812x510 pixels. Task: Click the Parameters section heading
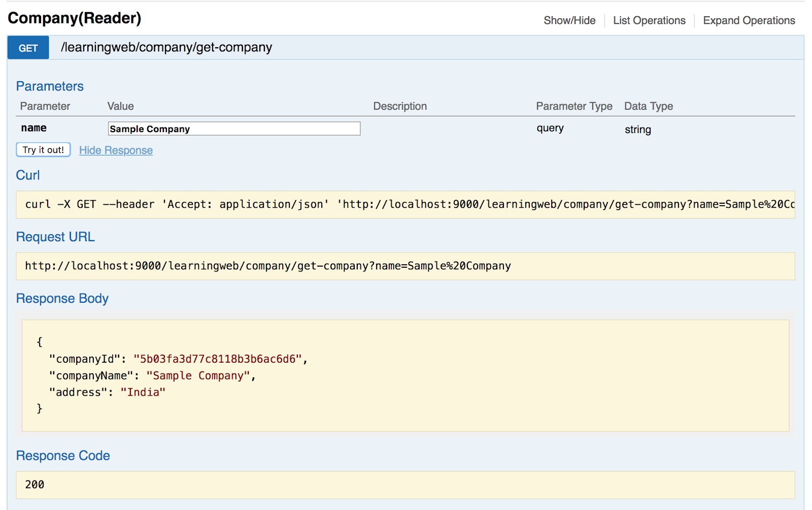point(50,86)
